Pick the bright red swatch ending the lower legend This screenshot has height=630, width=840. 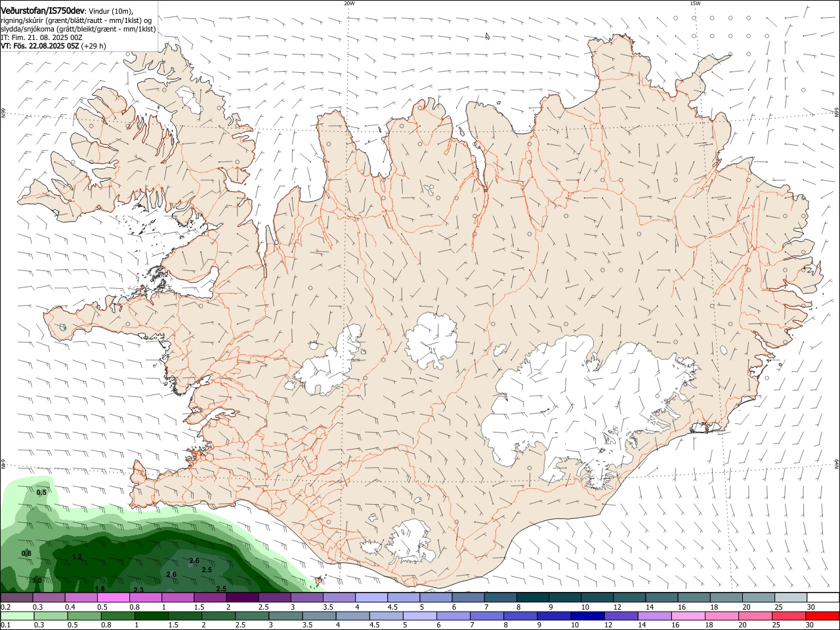(823, 616)
